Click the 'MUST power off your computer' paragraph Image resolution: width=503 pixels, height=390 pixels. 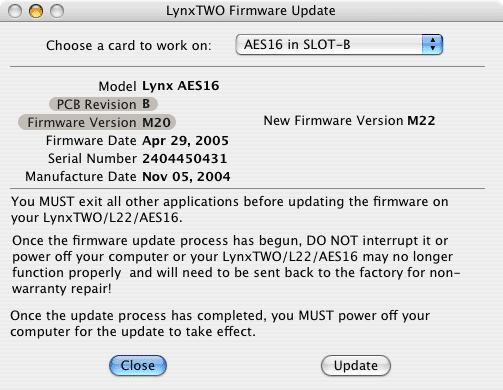tap(220, 323)
